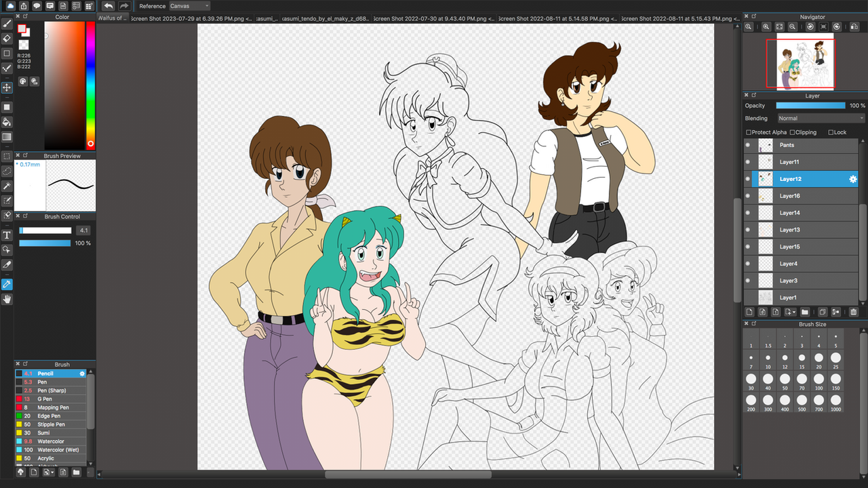The height and width of the screenshot is (488, 868).
Task: Switch to 'Waifus of' document tab
Action: 113,18
